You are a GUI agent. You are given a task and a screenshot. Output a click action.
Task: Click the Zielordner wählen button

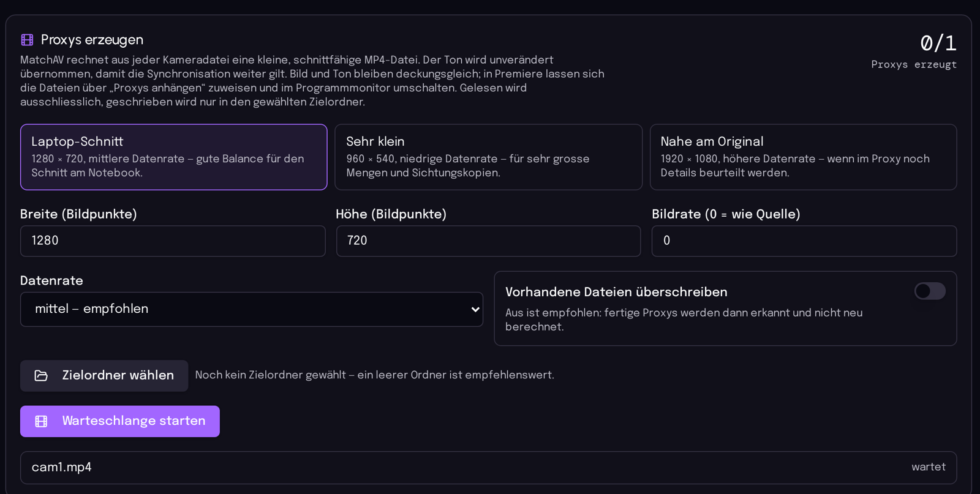pyautogui.click(x=104, y=375)
